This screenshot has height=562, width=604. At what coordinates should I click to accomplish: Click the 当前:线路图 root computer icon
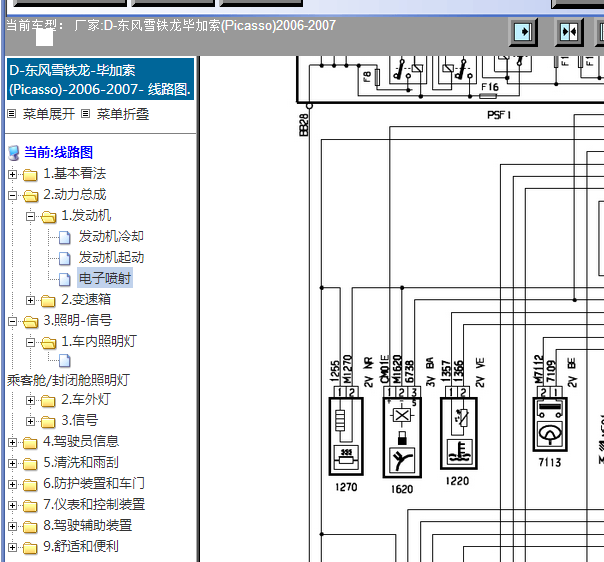[14, 153]
